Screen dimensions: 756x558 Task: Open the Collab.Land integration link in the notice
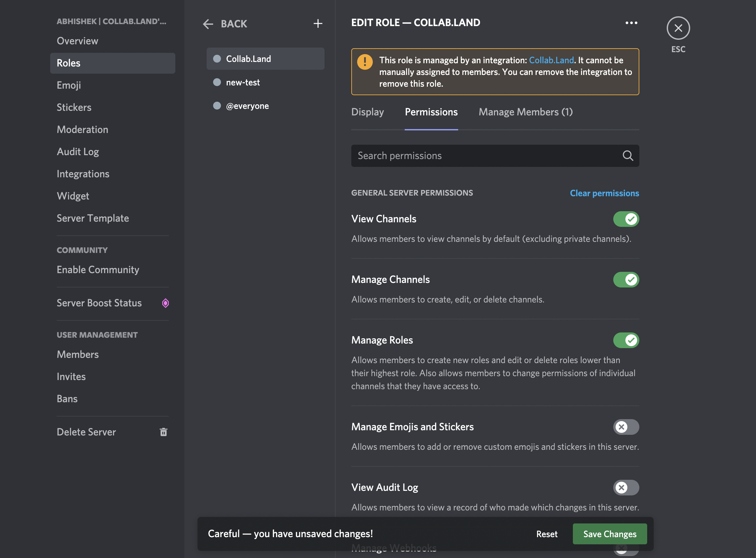click(551, 60)
